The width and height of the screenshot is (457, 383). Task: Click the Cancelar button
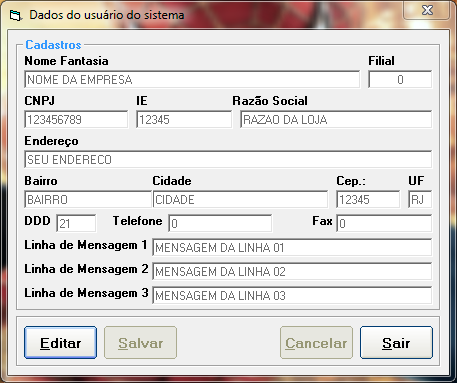point(316,343)
